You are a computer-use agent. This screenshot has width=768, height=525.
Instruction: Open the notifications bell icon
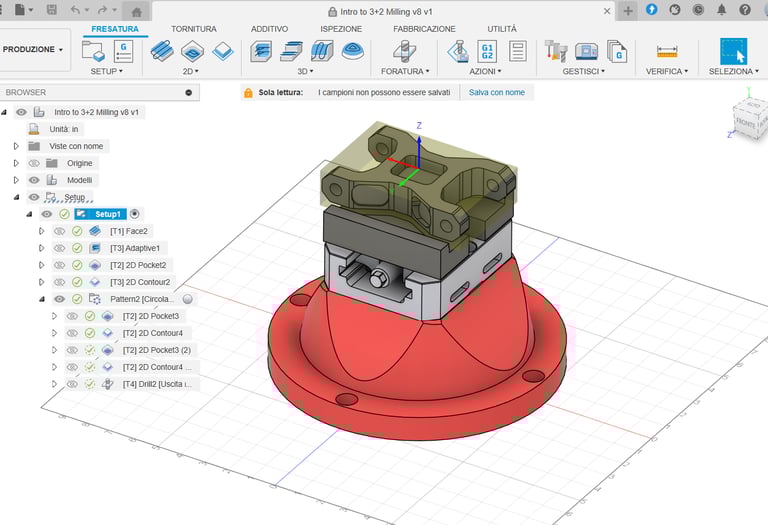tap(721, 10)
